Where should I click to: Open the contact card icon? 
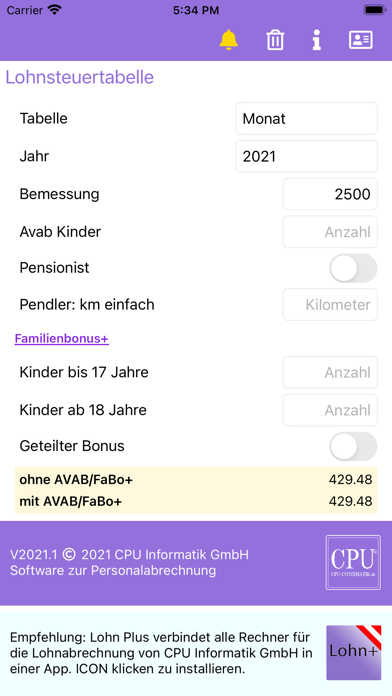pos(360,40)
